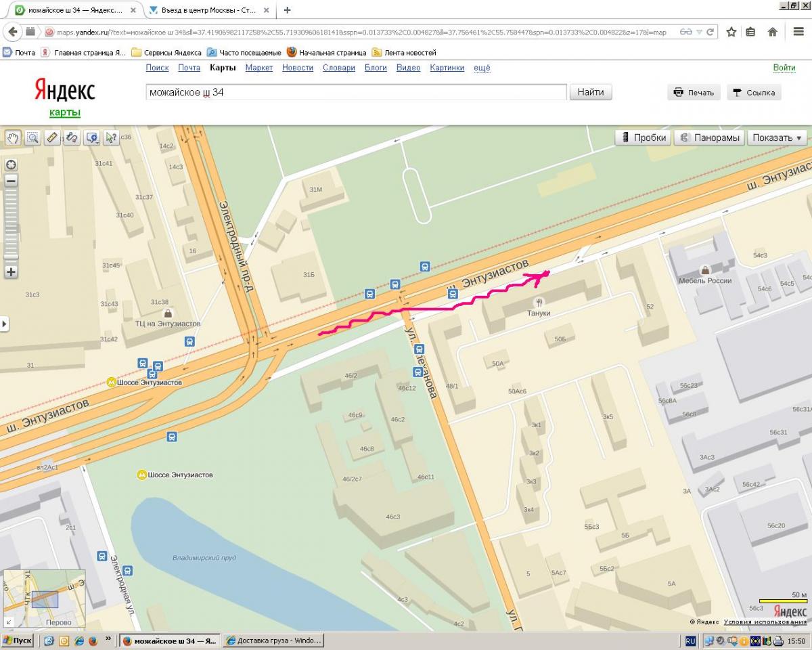
Task: Open a new browser tab
Action: tap(288, 10)
